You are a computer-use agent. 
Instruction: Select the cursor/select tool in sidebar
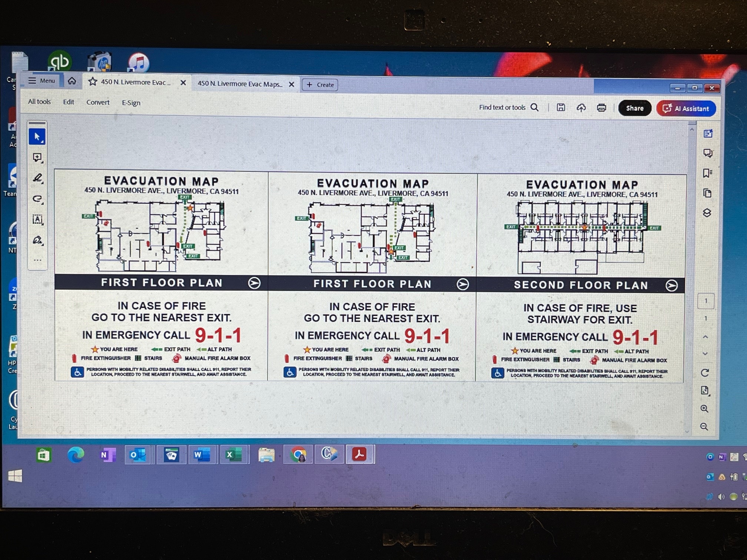(x=36, y=136)
